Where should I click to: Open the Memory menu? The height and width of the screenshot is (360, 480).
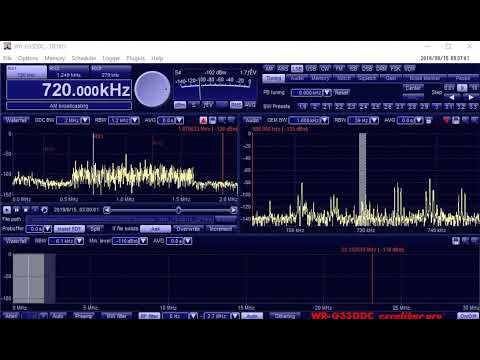click(x=55, y=58)
